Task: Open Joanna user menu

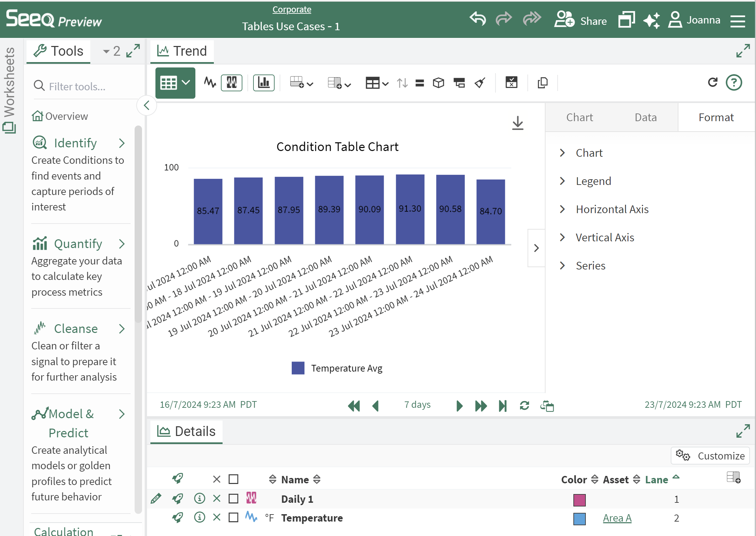Action: [x=694, y=20]
